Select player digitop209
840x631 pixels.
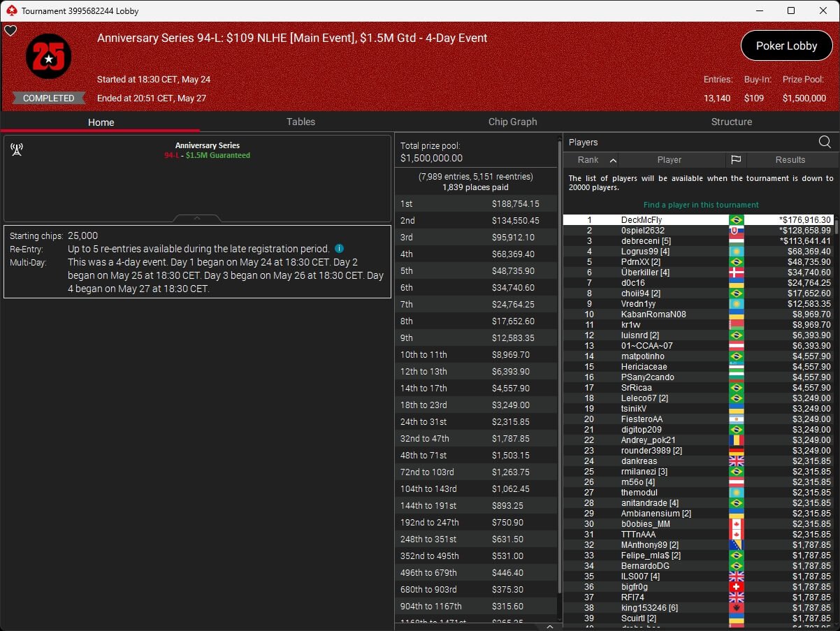click(x=698, y=430)
